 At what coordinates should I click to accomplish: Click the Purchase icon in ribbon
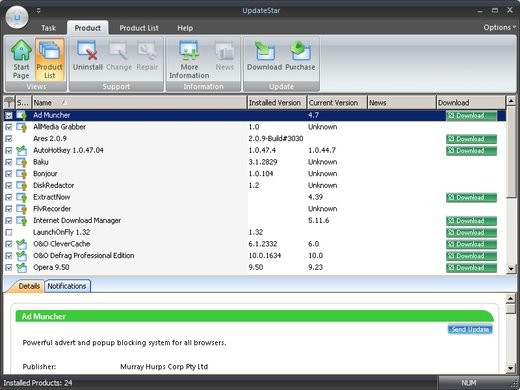(x=300, y=55)
